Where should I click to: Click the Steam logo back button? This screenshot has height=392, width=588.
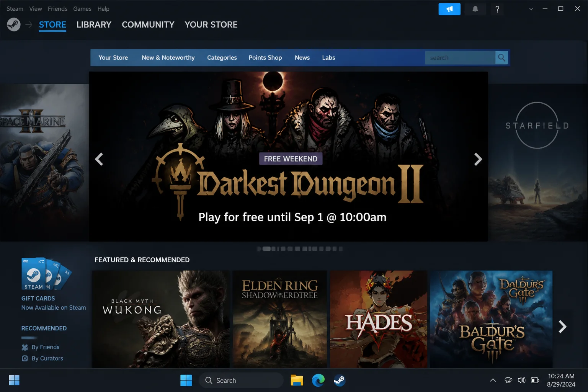pyautogui.click(x=13, y=25)
